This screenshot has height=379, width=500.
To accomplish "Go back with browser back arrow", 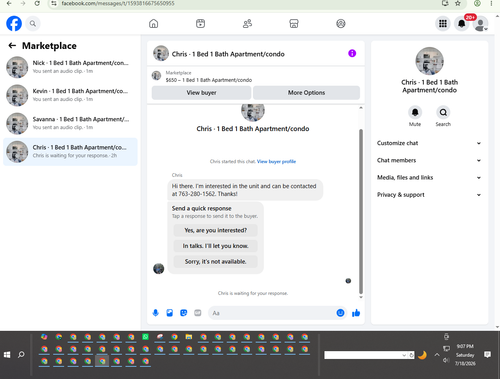I will pyautogui.click(x=9, y=3).
